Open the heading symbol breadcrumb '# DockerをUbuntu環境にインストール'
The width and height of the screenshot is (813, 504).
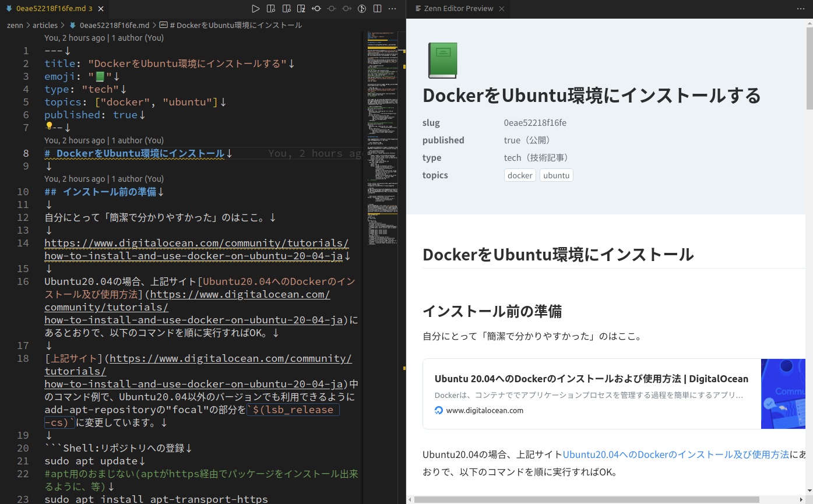[x=231, y=25]
